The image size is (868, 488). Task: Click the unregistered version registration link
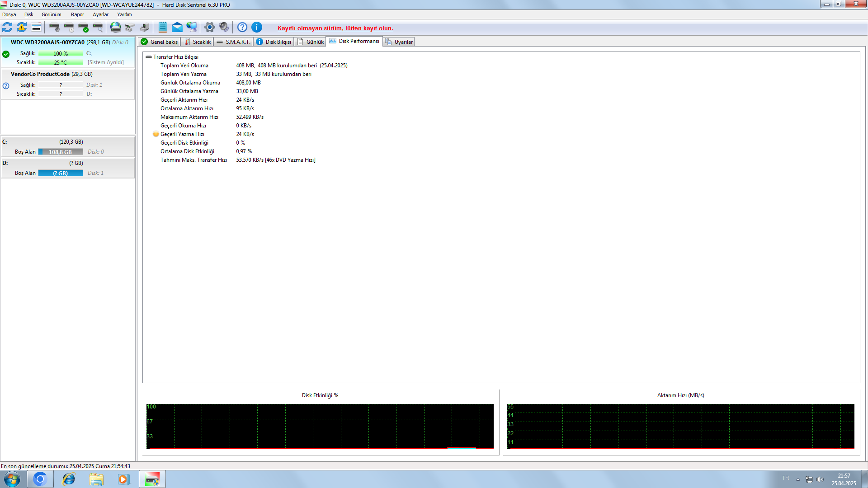(335, 28)
